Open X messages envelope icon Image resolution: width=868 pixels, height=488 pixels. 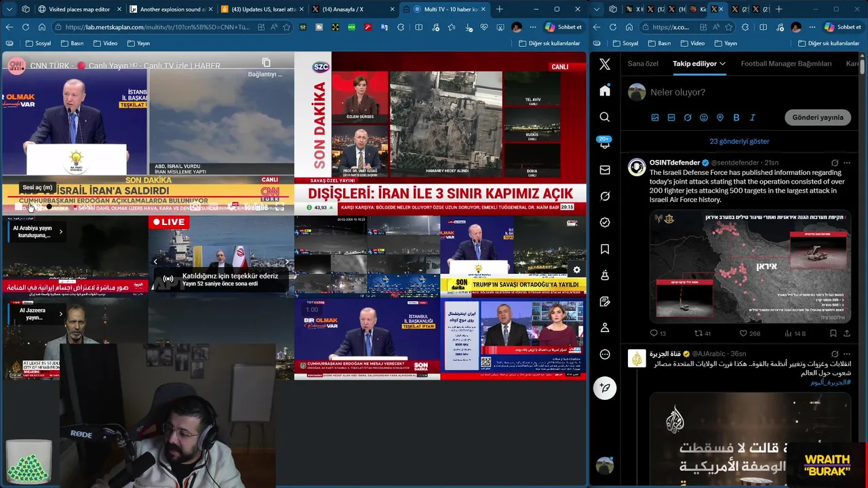(605, 170)
